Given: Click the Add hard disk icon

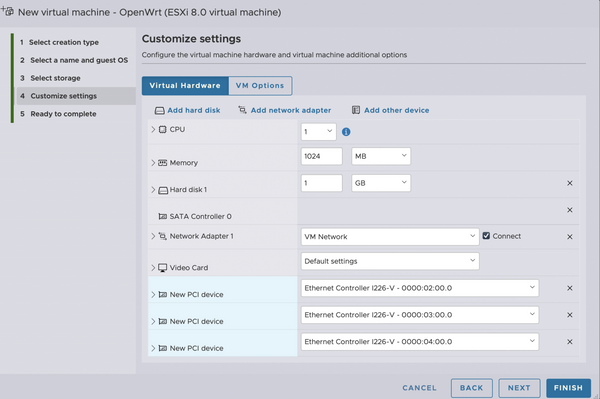Looking at the screenshot, I should [x=159, y=111].
